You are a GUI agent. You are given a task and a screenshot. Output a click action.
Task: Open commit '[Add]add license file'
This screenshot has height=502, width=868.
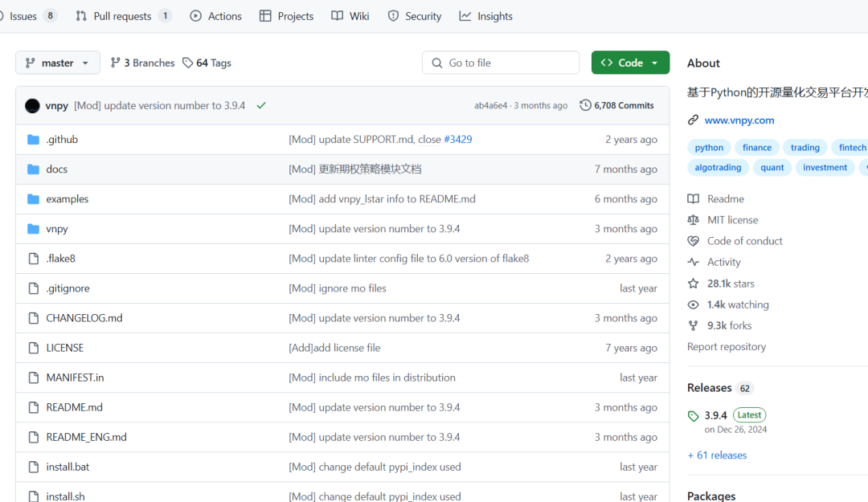point(334,348)
